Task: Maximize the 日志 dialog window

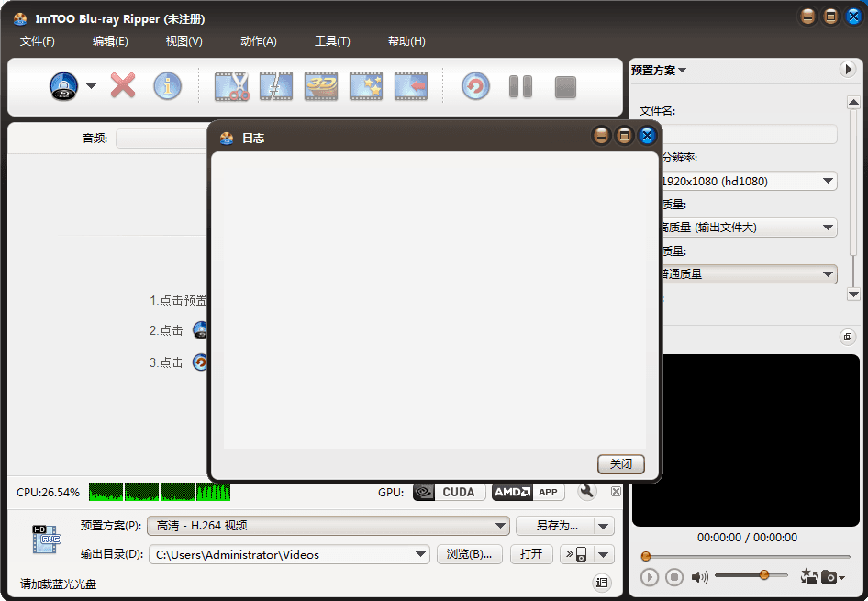Action: coord(624,136)
